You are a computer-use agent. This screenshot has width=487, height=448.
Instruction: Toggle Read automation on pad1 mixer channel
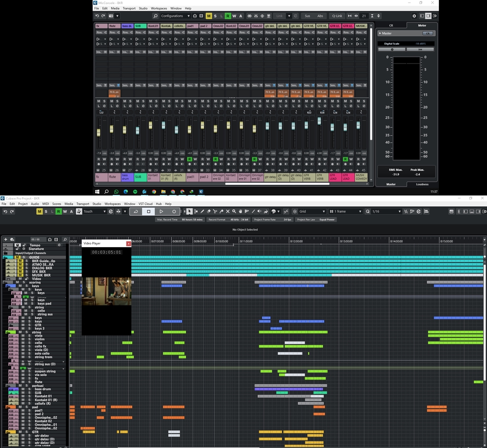tap(189, 159)
